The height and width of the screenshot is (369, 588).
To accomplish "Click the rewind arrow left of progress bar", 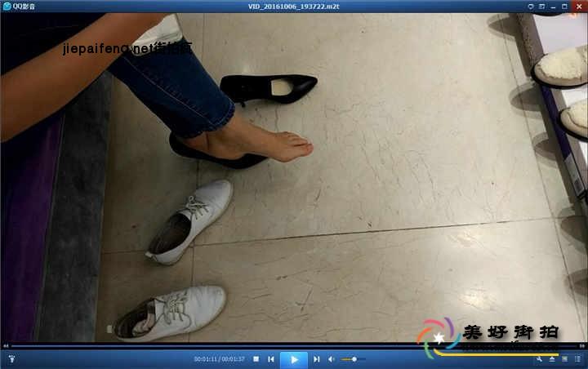I will [x=6, y=346].
